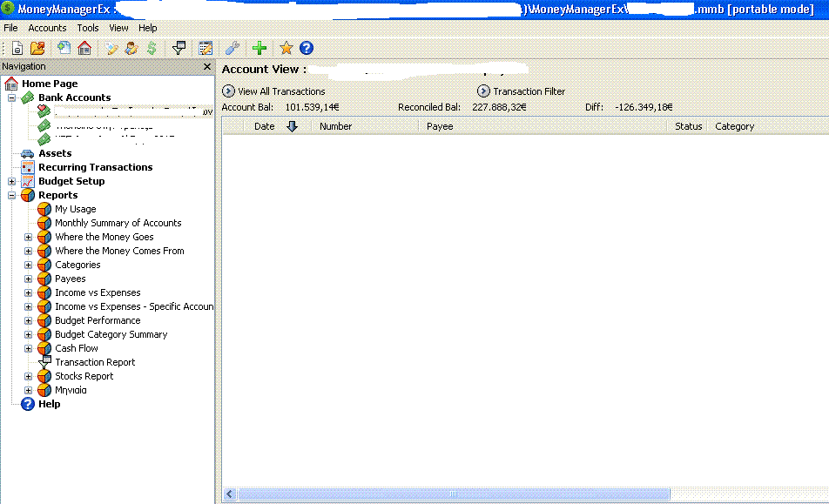The width and height of the screenshot is (829, 504).
Task: Add a new transaction with the green plus
Action: (259, 48)
